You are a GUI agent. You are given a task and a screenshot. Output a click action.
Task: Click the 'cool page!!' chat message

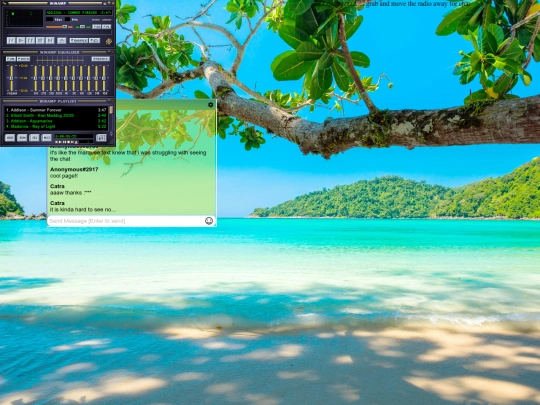pyautogui.click(x=64, y=176)
